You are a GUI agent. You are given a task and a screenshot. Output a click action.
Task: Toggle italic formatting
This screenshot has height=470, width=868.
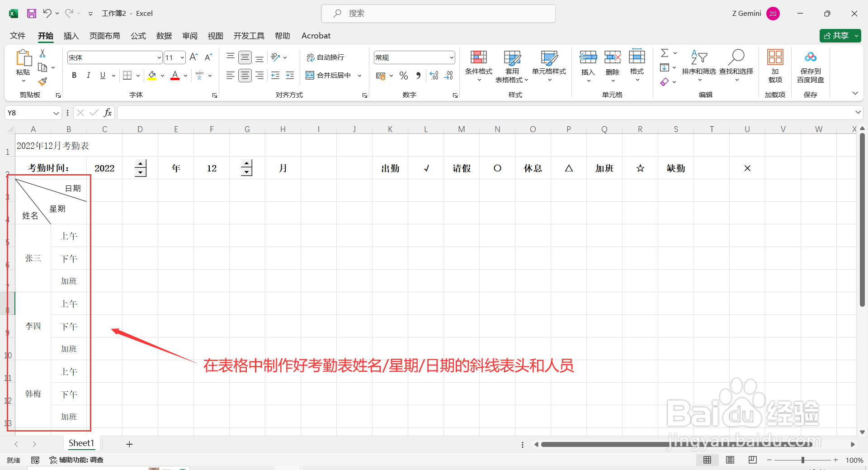89,75
